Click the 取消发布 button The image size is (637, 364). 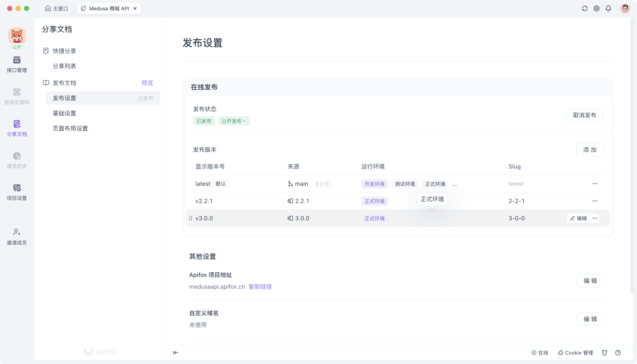[x=584, y=115]
